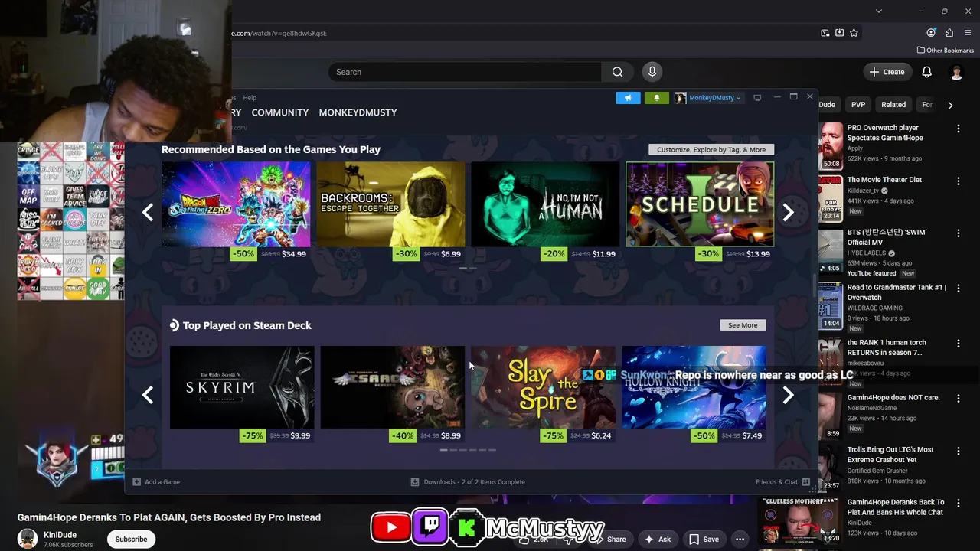
Task: Open options for Gamin4Hope does NOT care video
Action: pos(958,399)
